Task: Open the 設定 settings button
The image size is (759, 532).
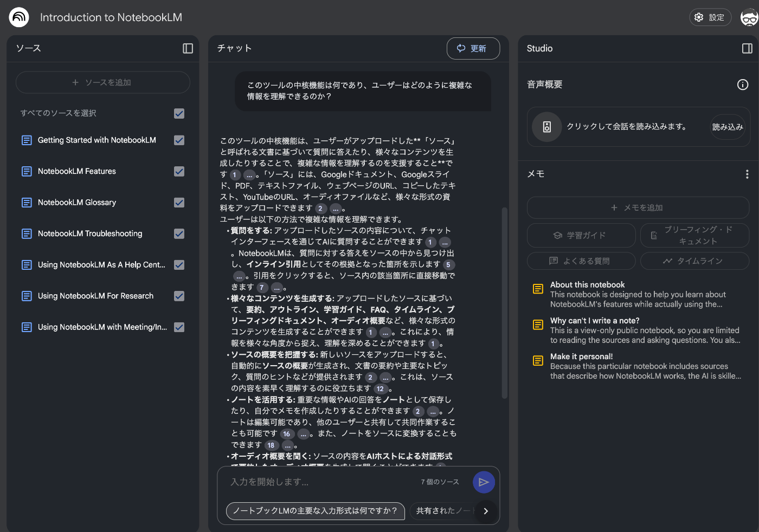Action: [x=710, y=17]
